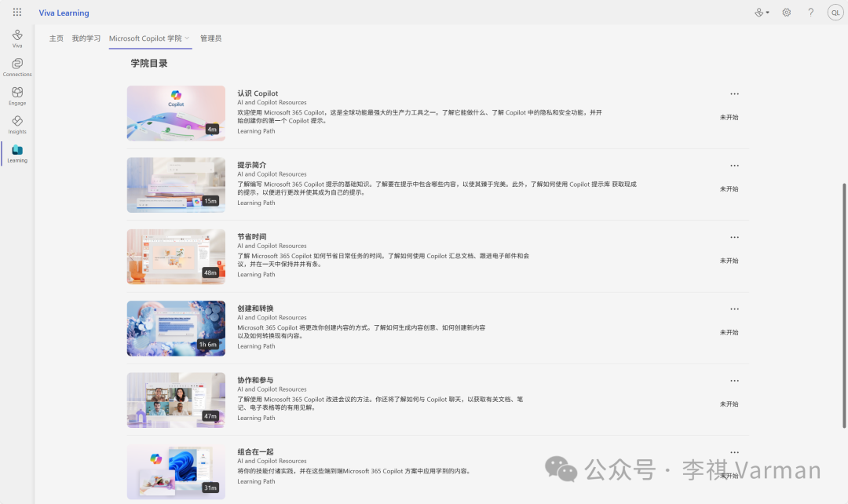Open the help question mark icon
848x504 pixels.
(x=810, y=13)
